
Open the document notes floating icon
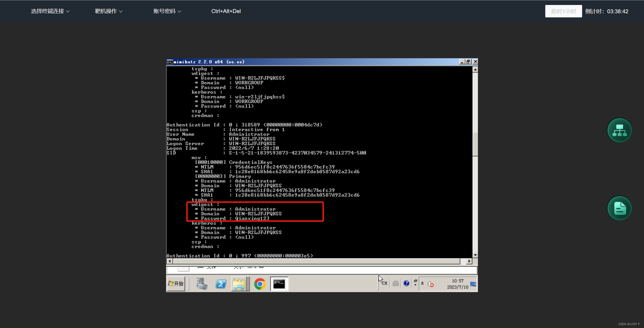click(x=619, y=208)
